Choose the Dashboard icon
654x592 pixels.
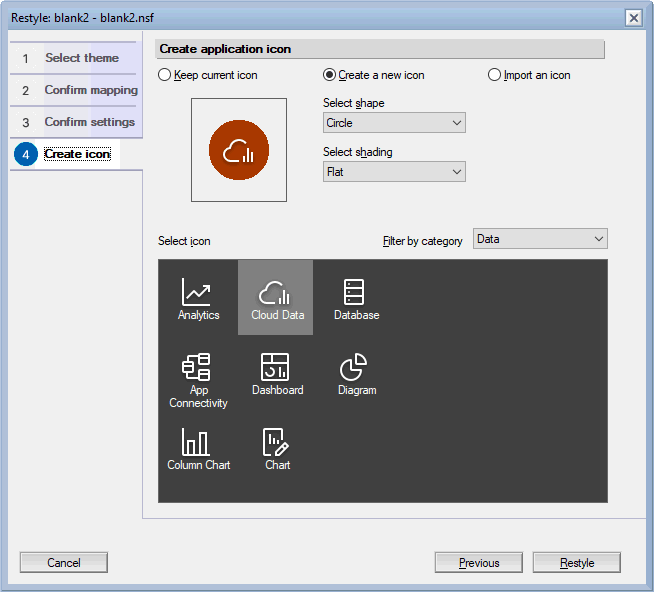click(x=277, y=374)
